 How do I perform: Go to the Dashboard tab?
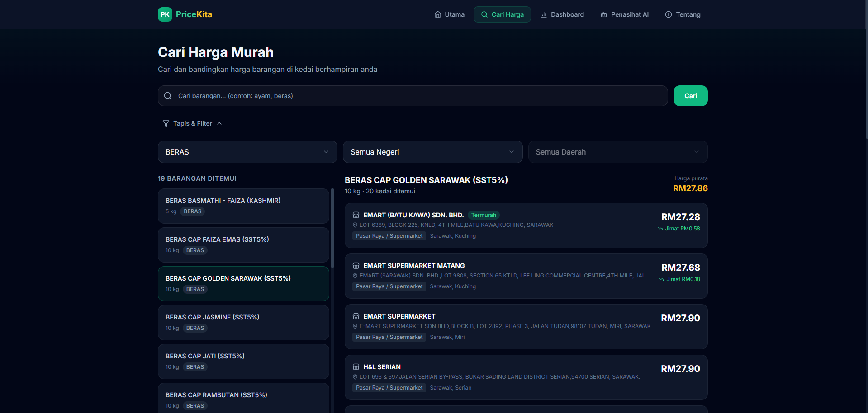tap(562, 14)
